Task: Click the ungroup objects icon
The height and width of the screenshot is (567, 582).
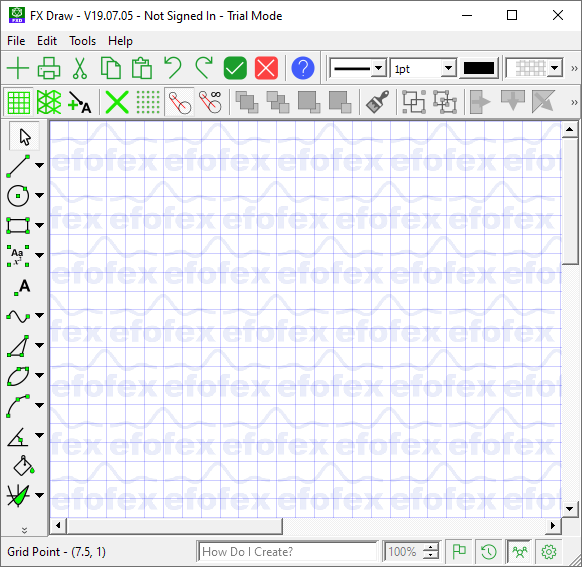Action: click(x=445, y=102)
